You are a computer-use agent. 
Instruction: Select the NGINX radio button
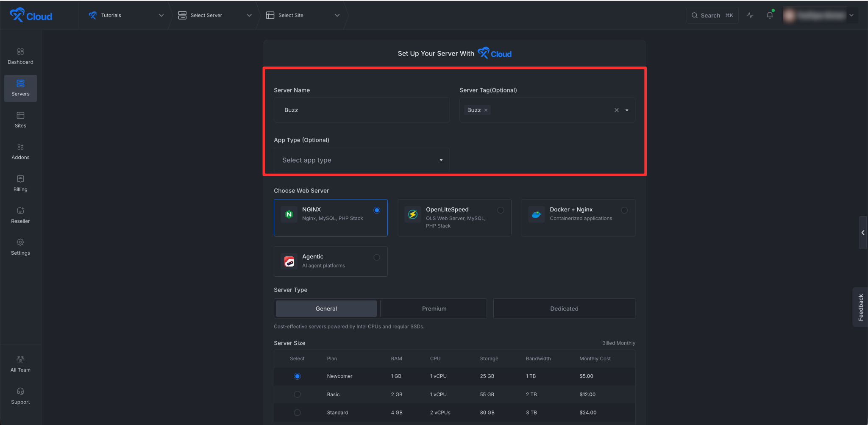377,210
